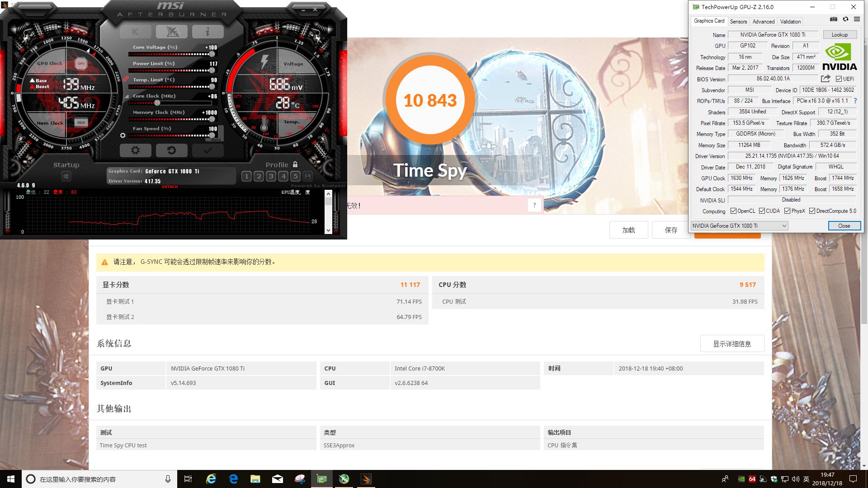Screen dimensions: 868x488
Task: Select Afterburner profile slot 2
Action: (x=259, y=176)
